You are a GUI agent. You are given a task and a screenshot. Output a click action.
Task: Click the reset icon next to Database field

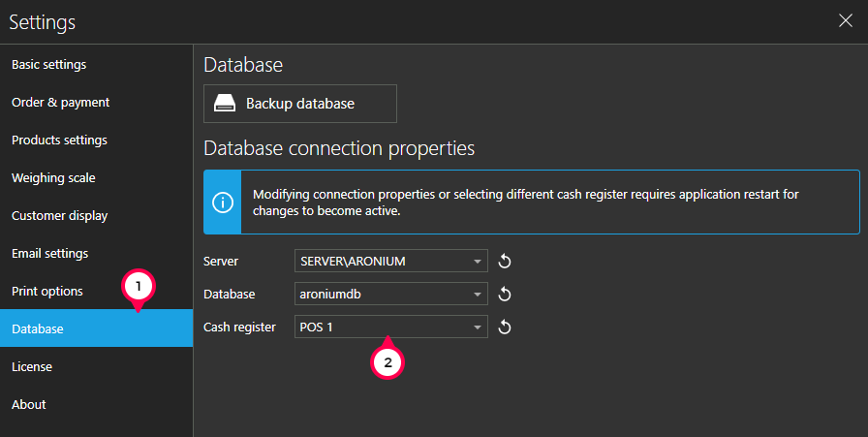pyautogui.click(x=504, y=295)
